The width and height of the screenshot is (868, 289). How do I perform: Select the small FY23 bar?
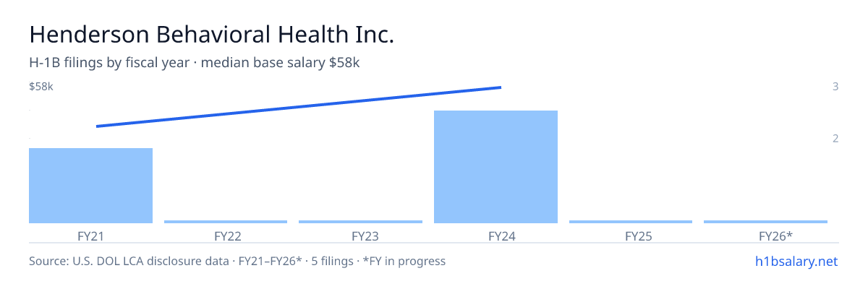tap(360, 222)
